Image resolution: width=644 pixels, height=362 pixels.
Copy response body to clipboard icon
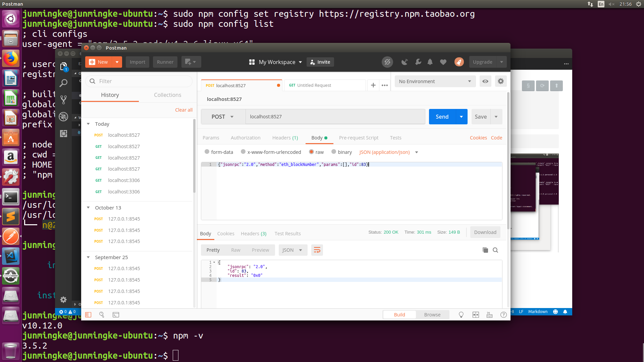tap(485, 250)
